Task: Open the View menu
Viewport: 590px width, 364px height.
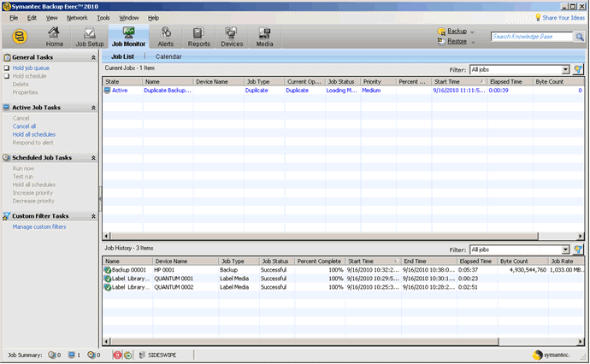Action: click(52, 18)
